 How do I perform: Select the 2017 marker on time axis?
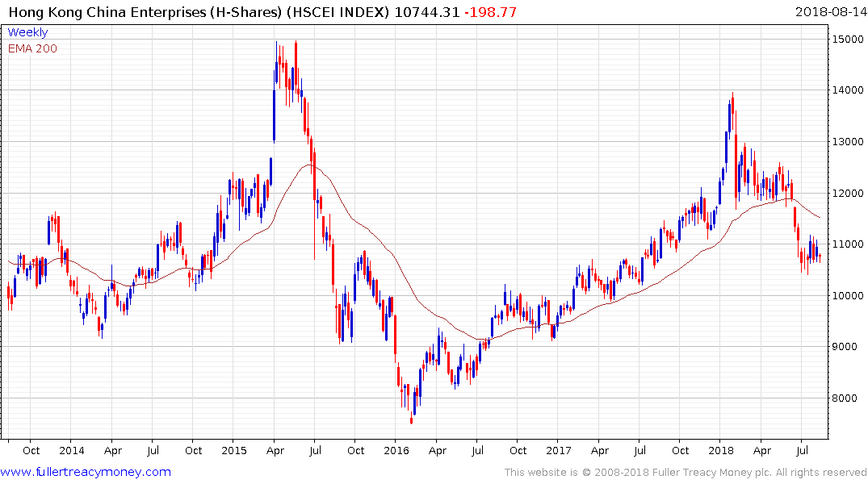(x=558, y=450)
